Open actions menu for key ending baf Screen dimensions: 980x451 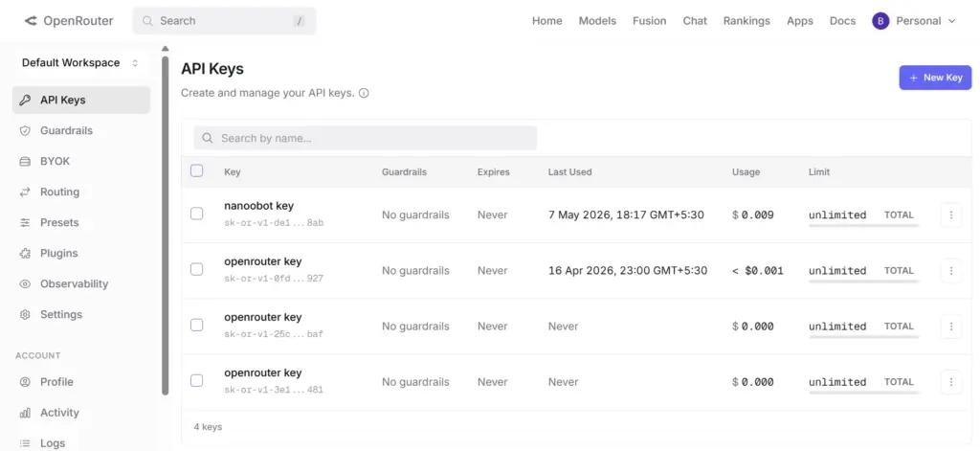coord(950,327)
